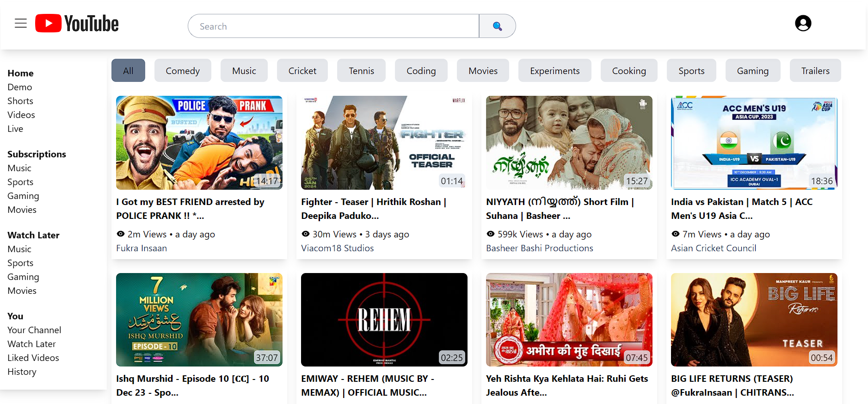This screenshot has height=404, width=868.
Task: Visit the Asian Cricket Council channel
Action: pos(714,248)
